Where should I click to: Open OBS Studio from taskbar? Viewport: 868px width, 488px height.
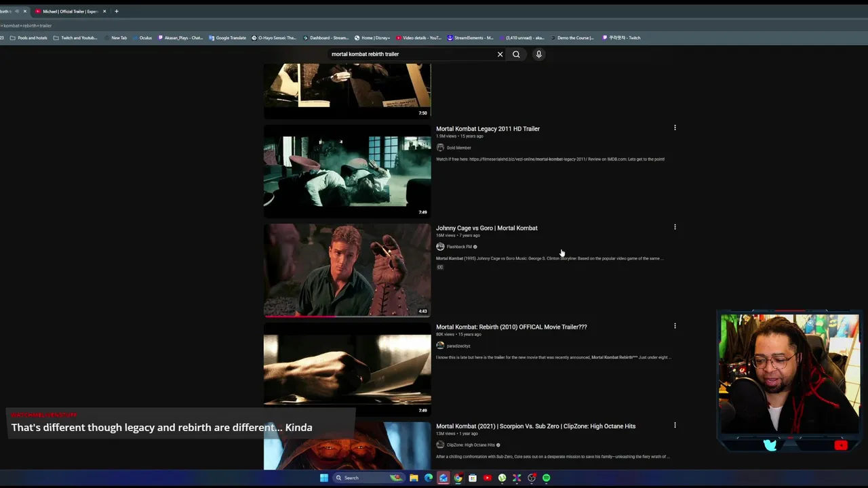(532, 478)
